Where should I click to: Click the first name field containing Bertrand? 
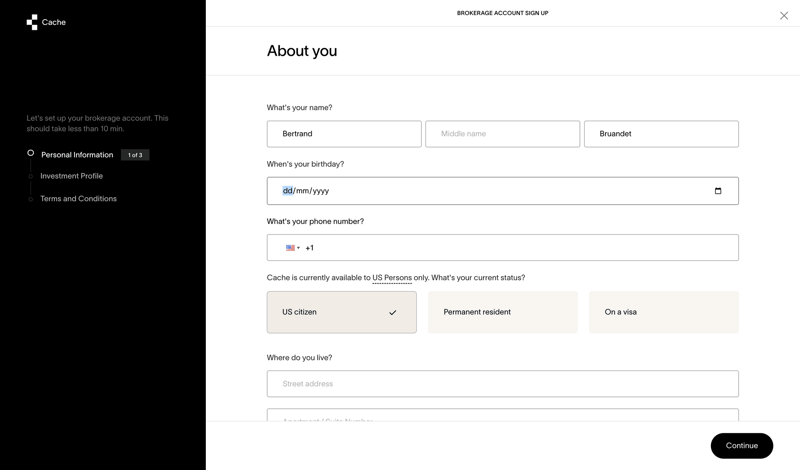344,134
